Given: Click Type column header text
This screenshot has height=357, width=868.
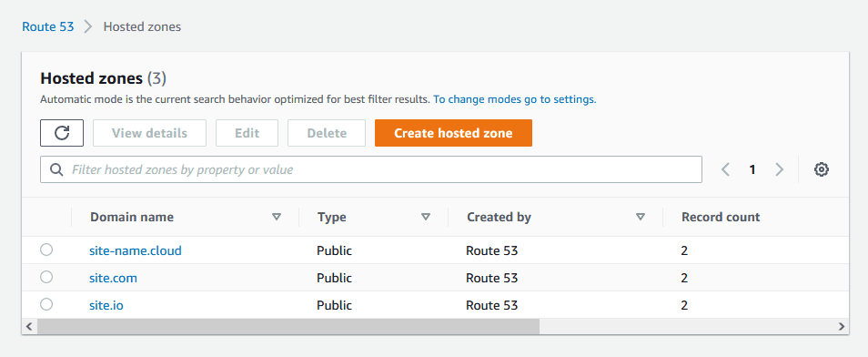Looking at the screenshot, I should point(332,218).
